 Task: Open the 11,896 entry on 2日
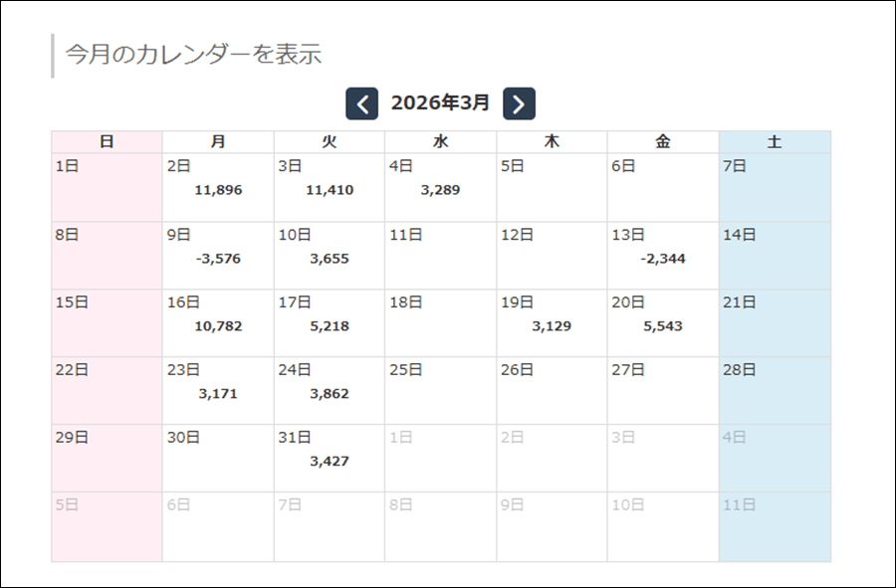tap(219, 190)
